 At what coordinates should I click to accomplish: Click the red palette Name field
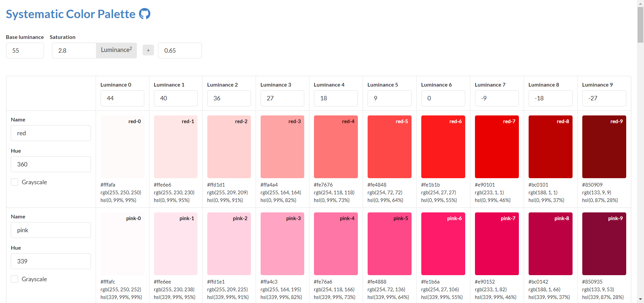pos(51,133)
